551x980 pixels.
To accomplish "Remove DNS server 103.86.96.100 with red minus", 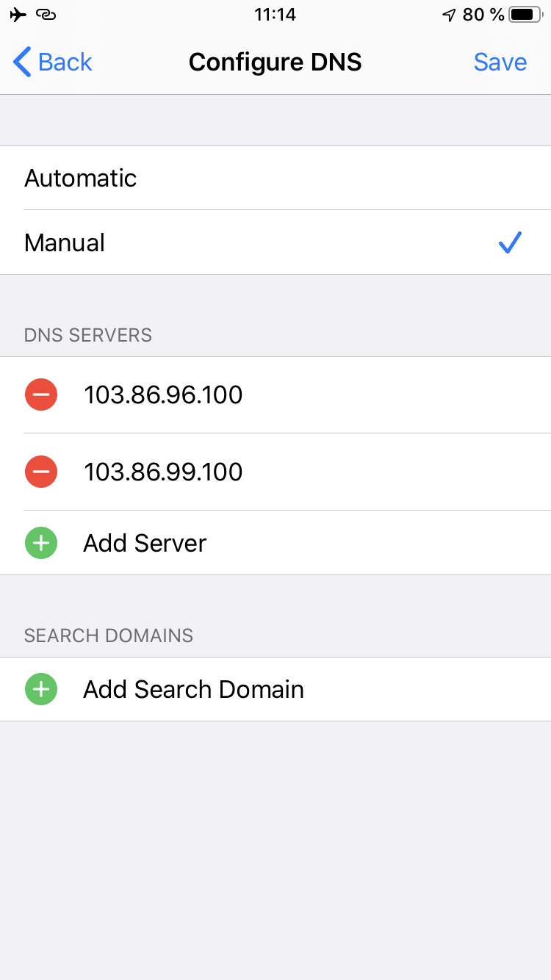I will pos(41,395).
